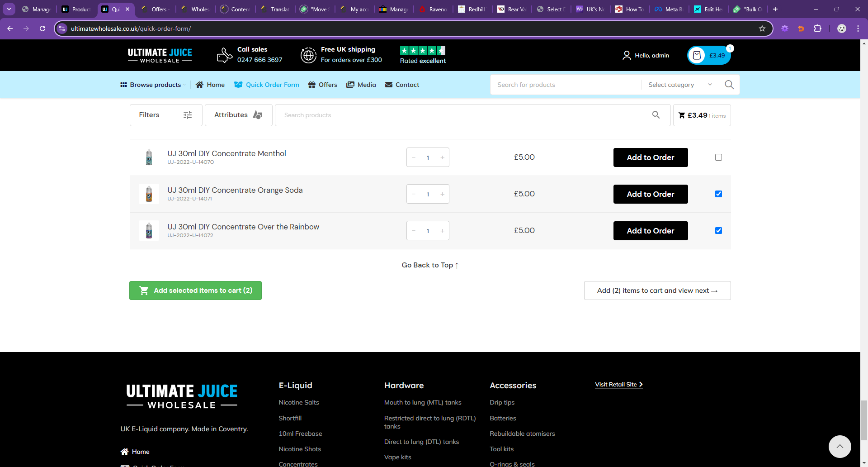Check the Menthol concentrate checkbox
Viewport: 868px width, 467px height.
[x=718, y=157]
